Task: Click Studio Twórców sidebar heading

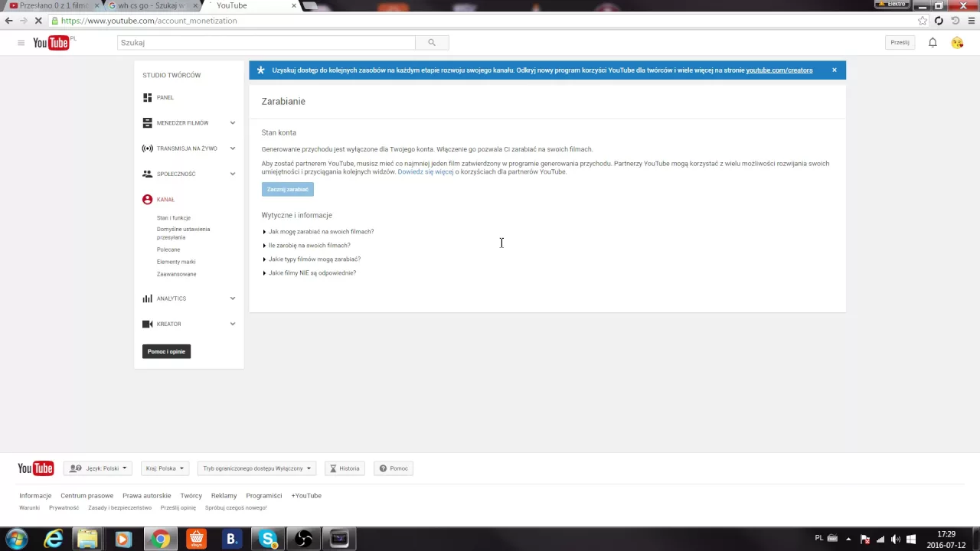Action: [171, 75]
